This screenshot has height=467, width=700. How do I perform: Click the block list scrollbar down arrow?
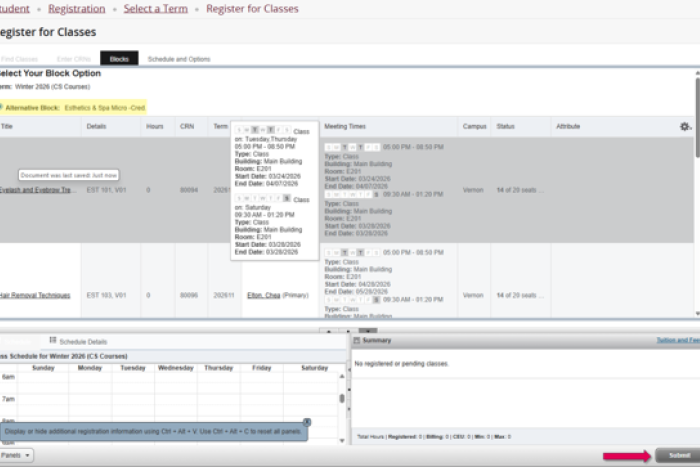click(x=697, y=314)
